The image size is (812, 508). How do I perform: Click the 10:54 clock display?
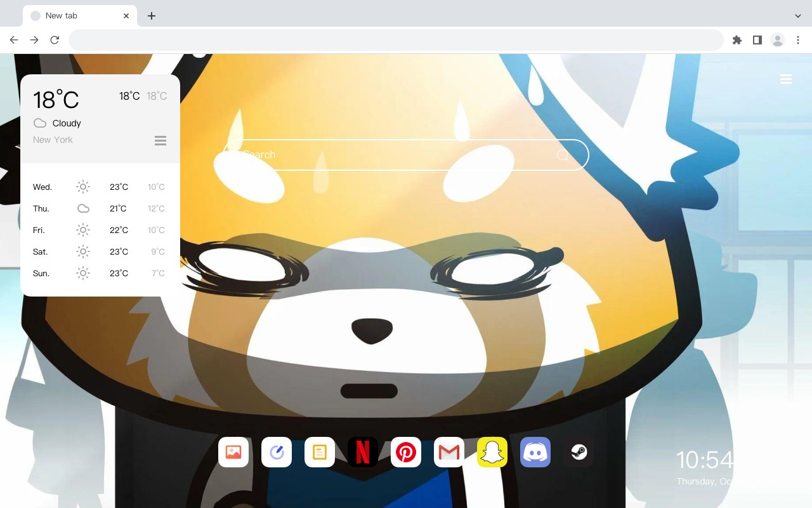tap(705, 460)
